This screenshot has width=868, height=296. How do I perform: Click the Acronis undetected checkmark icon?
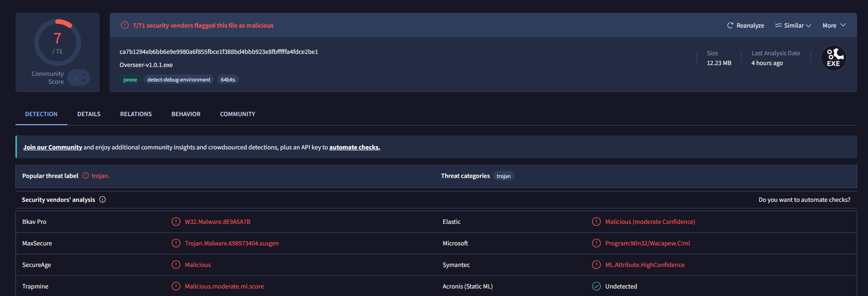(x=596, y=286)
